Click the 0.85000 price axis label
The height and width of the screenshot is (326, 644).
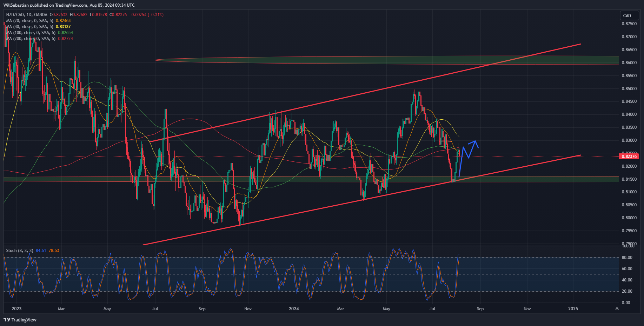[x=629, y=89]
